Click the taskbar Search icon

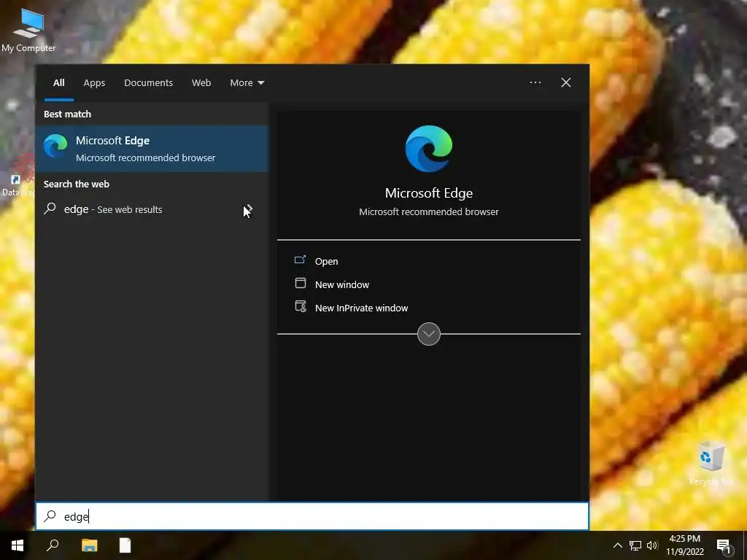pyautogui.click(x=53, y=545)
